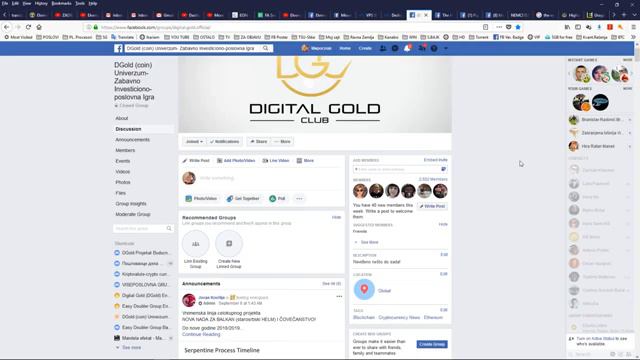Open the page actions three-dot menu in the address bar
The image size is (640, 360).
coord(499,27)
